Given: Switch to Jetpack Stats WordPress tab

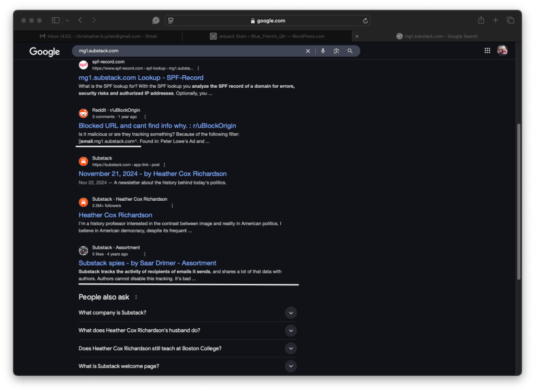Looking at the screenshot, I should tap(267, 37).
